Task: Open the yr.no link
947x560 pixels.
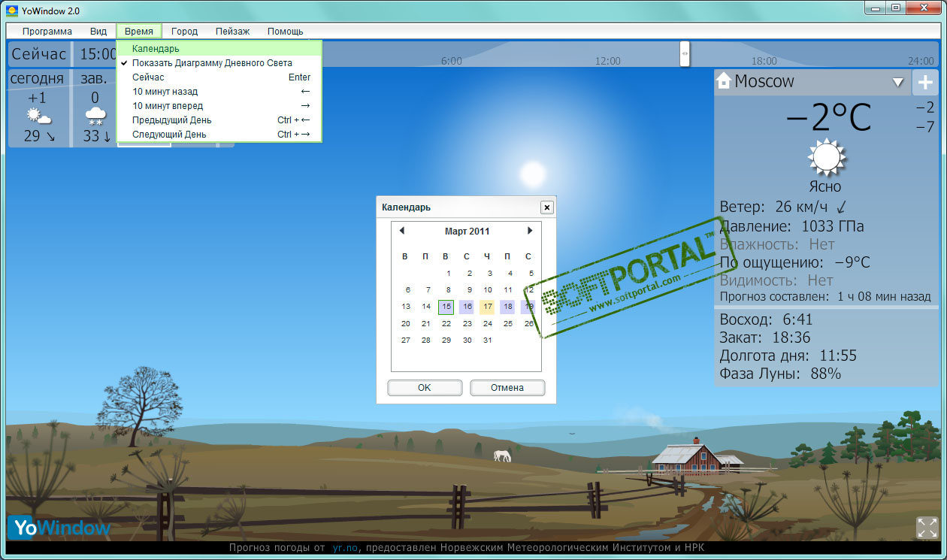Action: click(344, 548)
